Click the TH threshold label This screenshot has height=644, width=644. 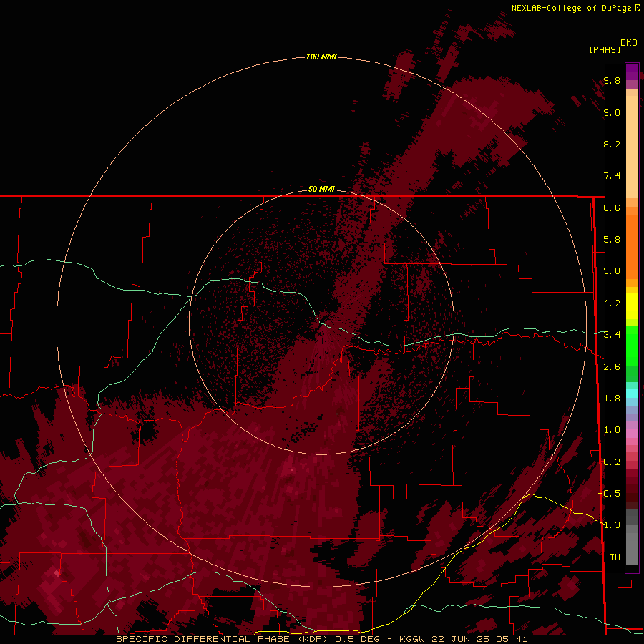(x=615, y=557)
